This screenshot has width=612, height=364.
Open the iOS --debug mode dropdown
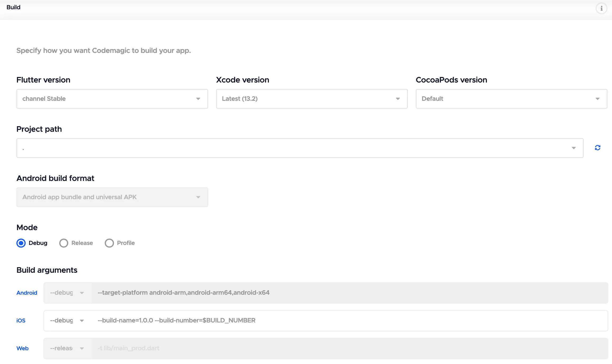click(x=67, y=320)
